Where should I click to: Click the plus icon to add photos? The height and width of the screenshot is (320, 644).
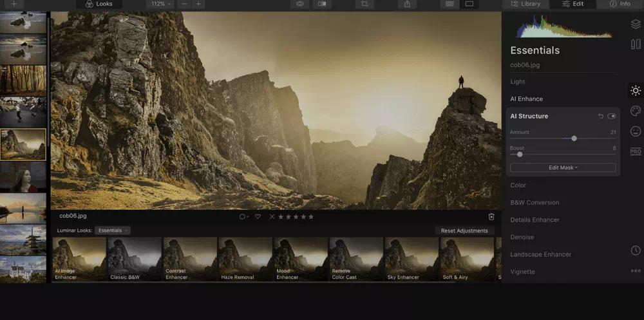[x=14, y=4]
